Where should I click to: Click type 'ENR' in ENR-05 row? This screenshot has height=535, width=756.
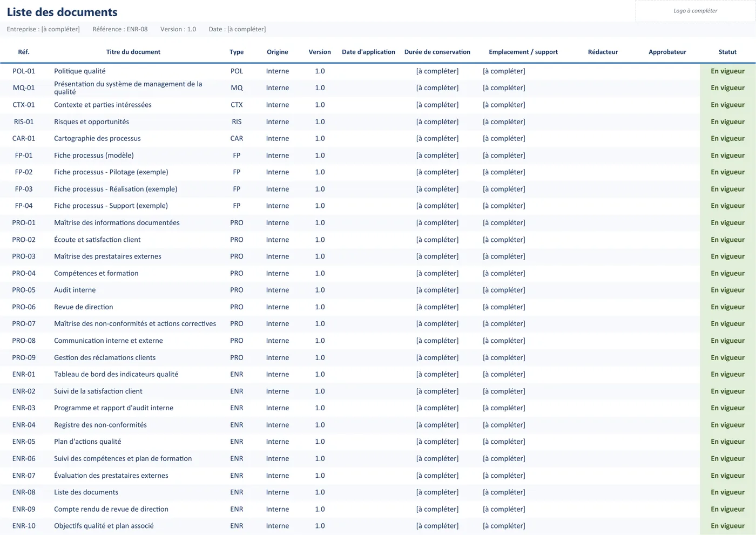tap(237, 442)
